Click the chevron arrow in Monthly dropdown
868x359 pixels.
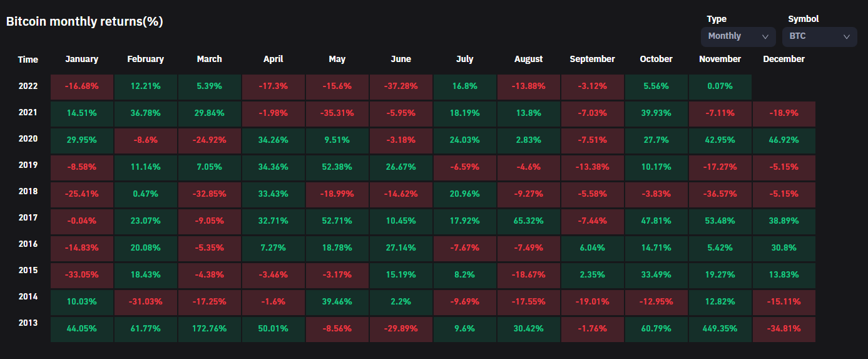point(765,37)
